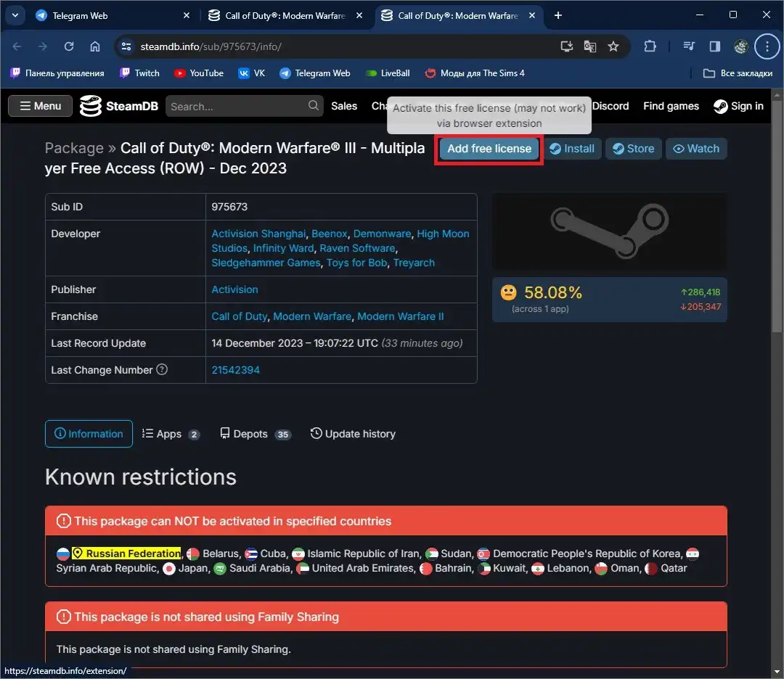Go to browser home page
The image size is (784, 679).
click(95, 46)
